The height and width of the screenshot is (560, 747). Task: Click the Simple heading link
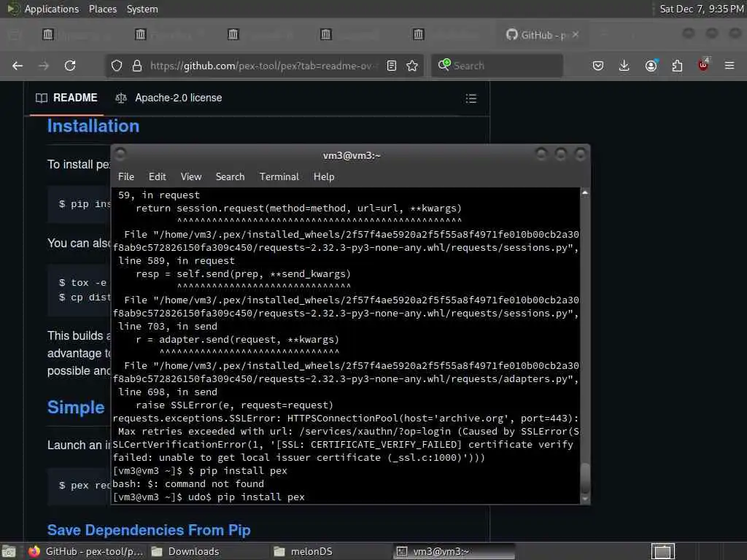point(76,408)
